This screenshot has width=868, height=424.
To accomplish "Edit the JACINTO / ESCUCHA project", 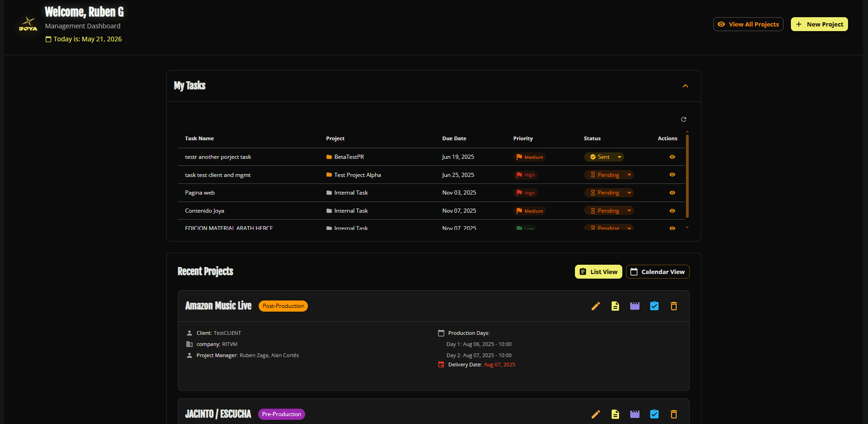I will coord(596,414).
